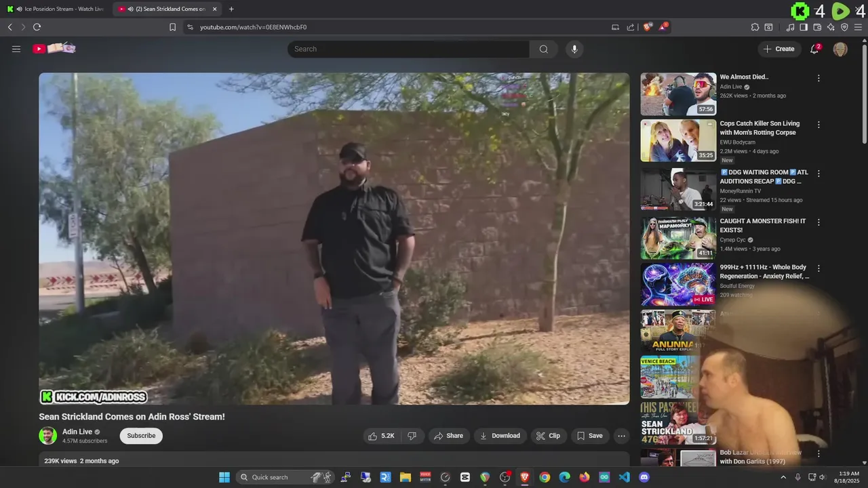868x488 pixels.
Task: Click the Share button under video
Action: tap(448, 436)
